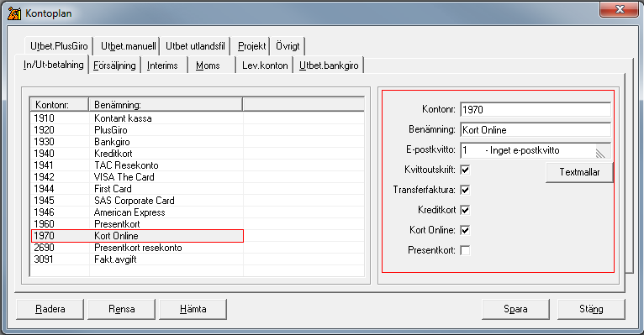The width and height of the screenshot is (644, 335).
Task: Select the Utbet utlandsfil tab
Action: [x=195, y=46]
